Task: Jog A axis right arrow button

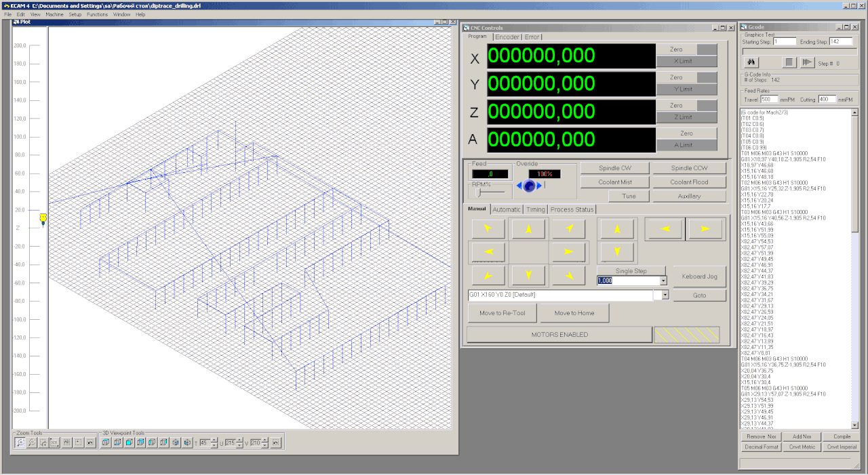Action: point(705,229)
